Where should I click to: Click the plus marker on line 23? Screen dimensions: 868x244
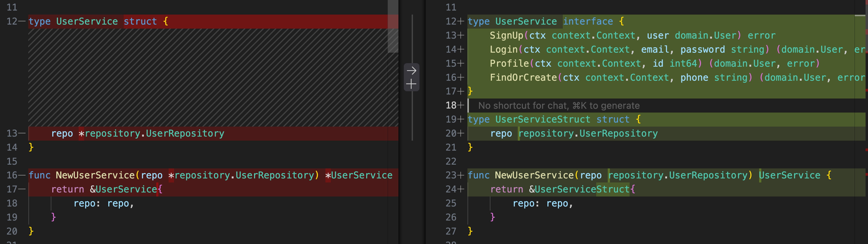[x=461, y=175]
